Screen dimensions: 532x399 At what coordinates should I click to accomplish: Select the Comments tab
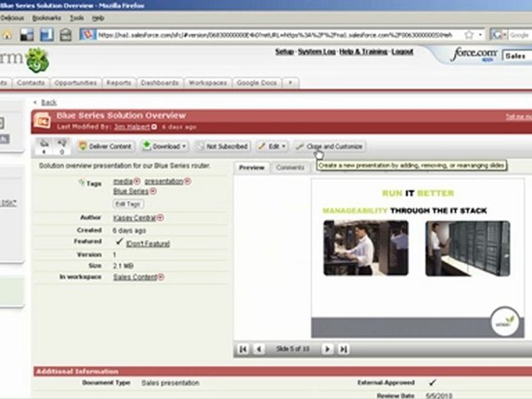point(290,167)
